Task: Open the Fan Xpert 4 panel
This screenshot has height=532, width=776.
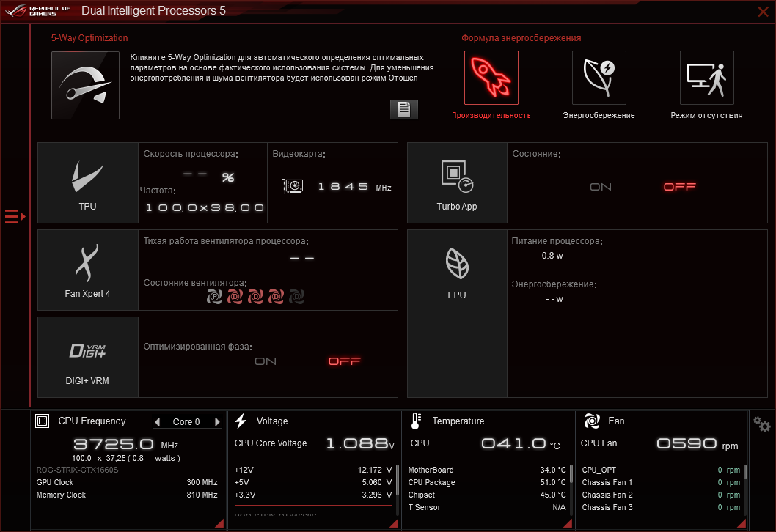Action: 87,270
